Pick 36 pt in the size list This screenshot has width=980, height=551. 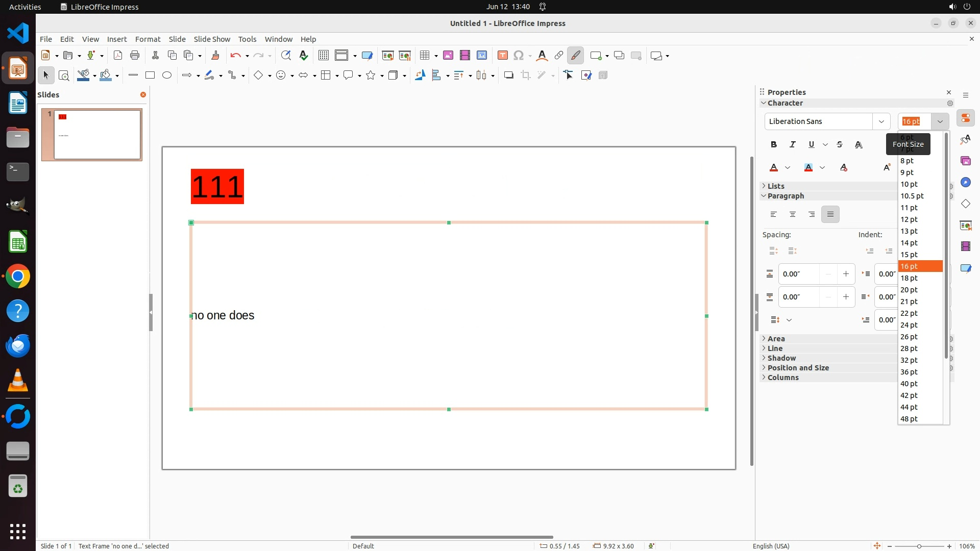(909, 372)
